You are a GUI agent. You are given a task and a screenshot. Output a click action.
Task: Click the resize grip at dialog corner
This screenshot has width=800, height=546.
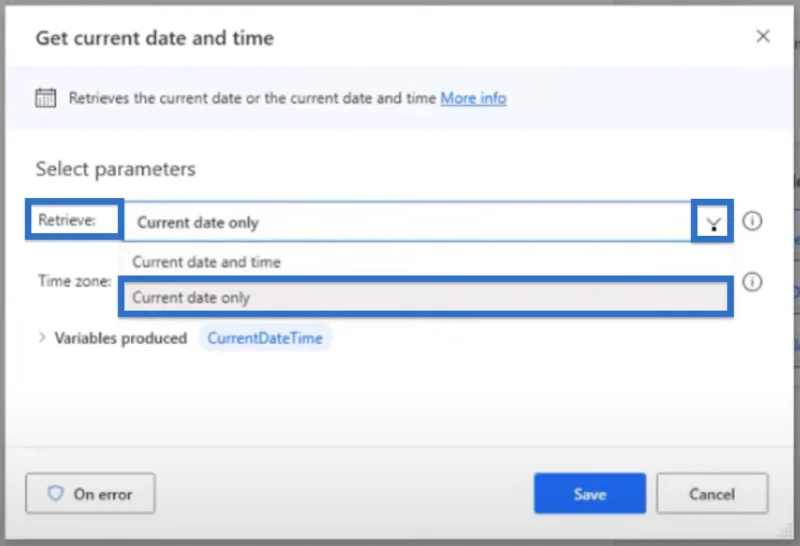786,531
